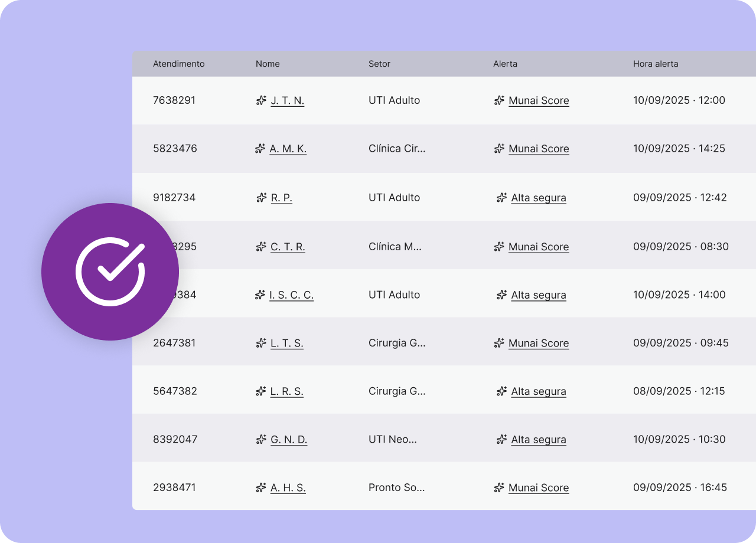Image resolution: width=756 pixels, height=543 pixels.
Task: Open Munai Score alert for row 2647381
Action: click(x=539, y=343)
